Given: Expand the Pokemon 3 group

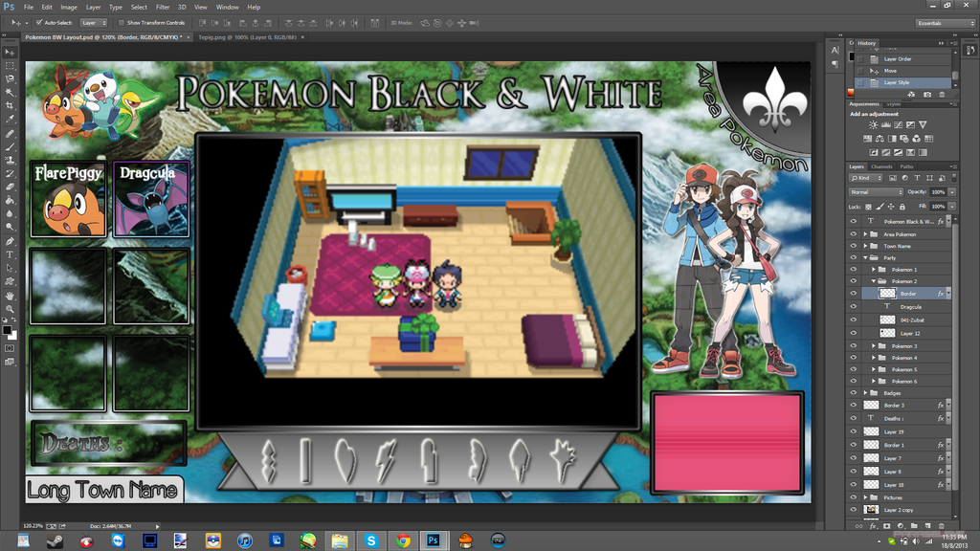Looking at the screenshot, I should 874,345.
